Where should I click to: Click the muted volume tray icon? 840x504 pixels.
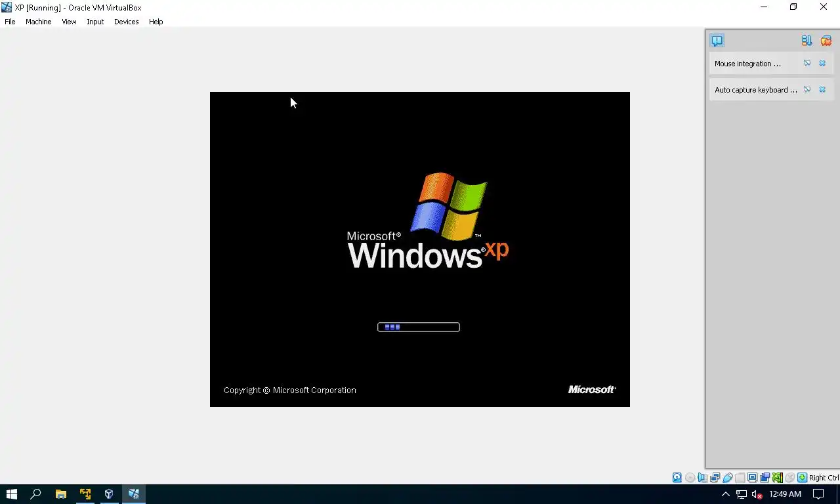tap(757, 494)
